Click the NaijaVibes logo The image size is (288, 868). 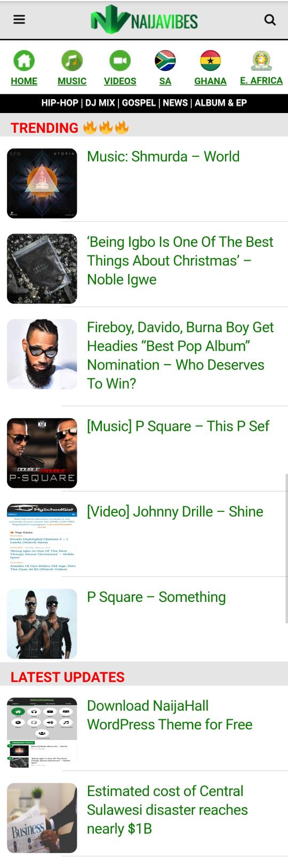click(x=144, y=20)
